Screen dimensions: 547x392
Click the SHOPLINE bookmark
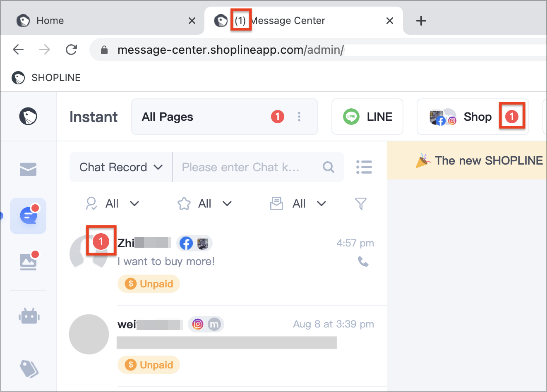[x=46, y=78]
